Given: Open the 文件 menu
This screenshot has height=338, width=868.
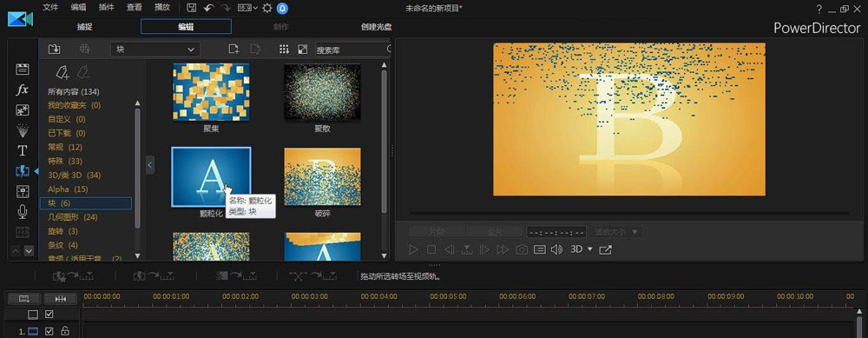Looking at the screenshot, I should click(x=50, y=8).
